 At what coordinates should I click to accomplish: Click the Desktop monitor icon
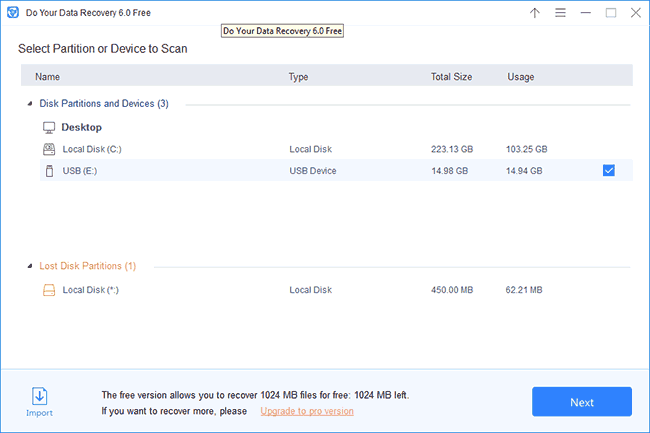point(49,128)
